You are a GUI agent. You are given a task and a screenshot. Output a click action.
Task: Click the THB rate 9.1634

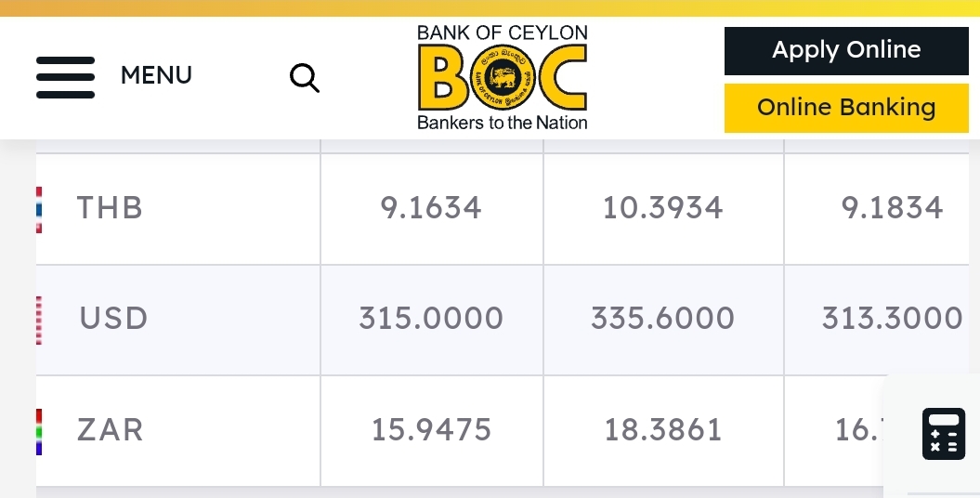coord(431,207)
